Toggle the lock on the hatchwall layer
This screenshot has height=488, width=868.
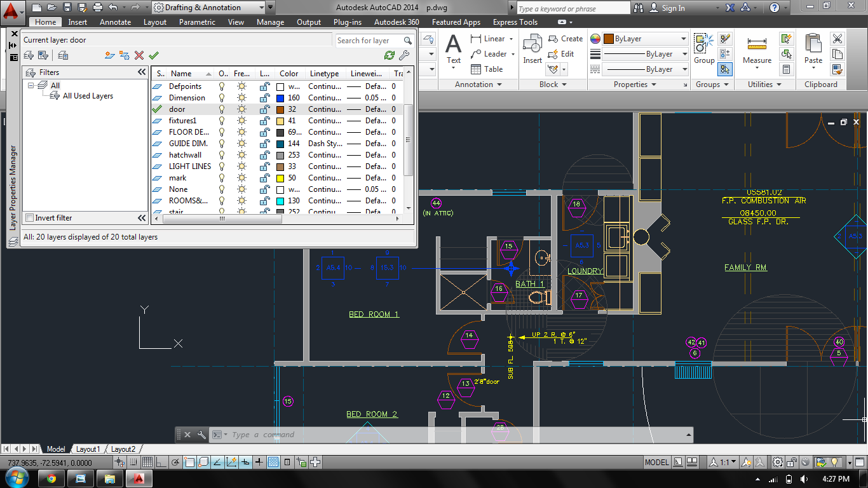[264, 155]
